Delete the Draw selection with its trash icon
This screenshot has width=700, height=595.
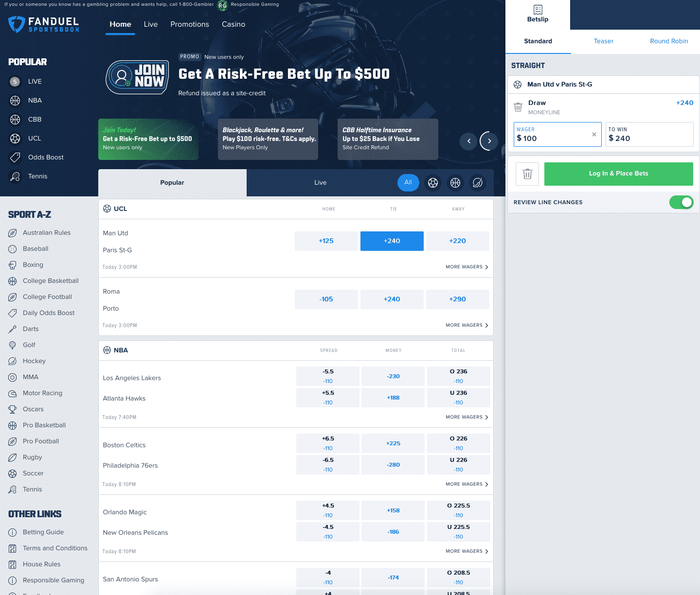[518, 107]
